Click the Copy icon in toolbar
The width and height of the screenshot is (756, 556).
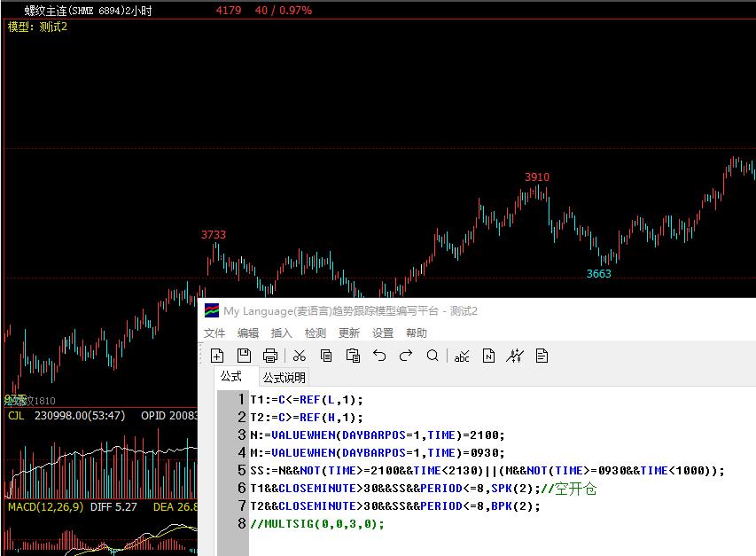[x=326, y=356]
